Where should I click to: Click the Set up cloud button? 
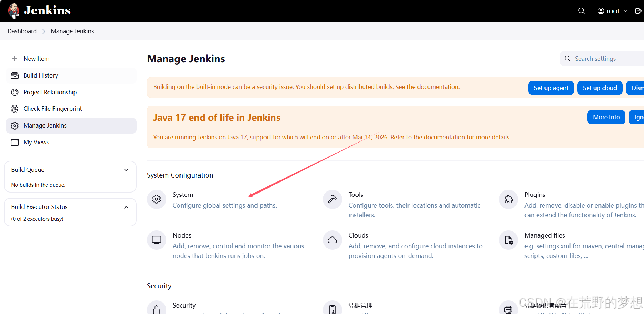point(600,88)
